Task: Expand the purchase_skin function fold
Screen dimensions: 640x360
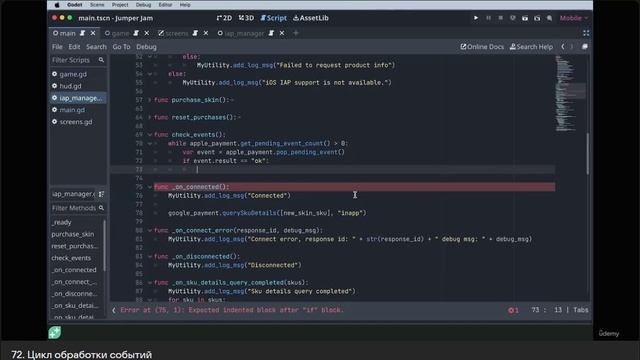Action: pyautogui.click(x=149, y=100)
